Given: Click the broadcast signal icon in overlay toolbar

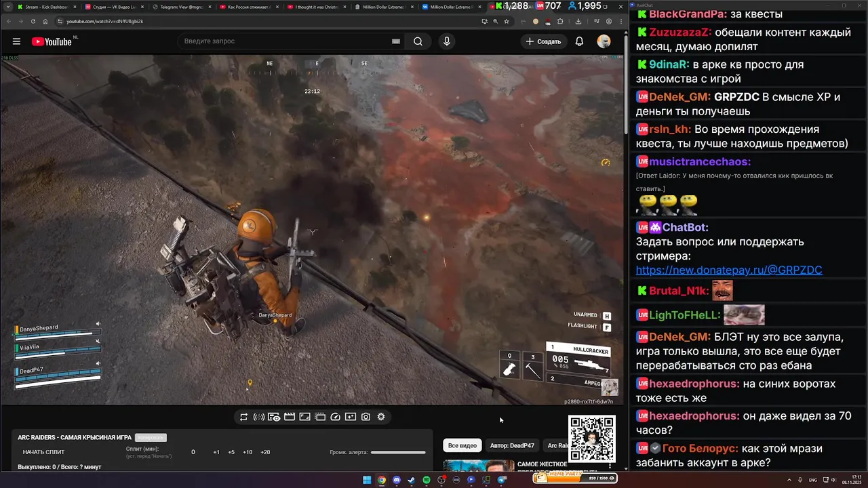Looking at the screenshot, I should [x=259, y=417].
